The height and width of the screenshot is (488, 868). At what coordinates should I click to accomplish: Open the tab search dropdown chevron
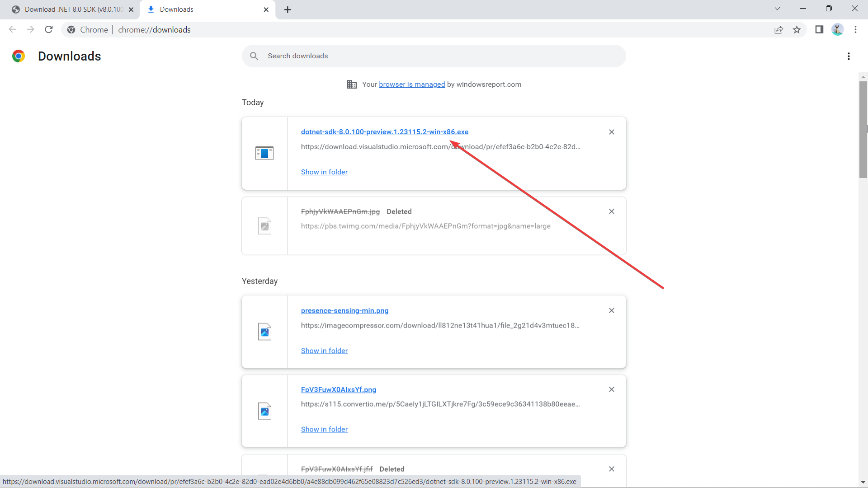coord(777,9)
